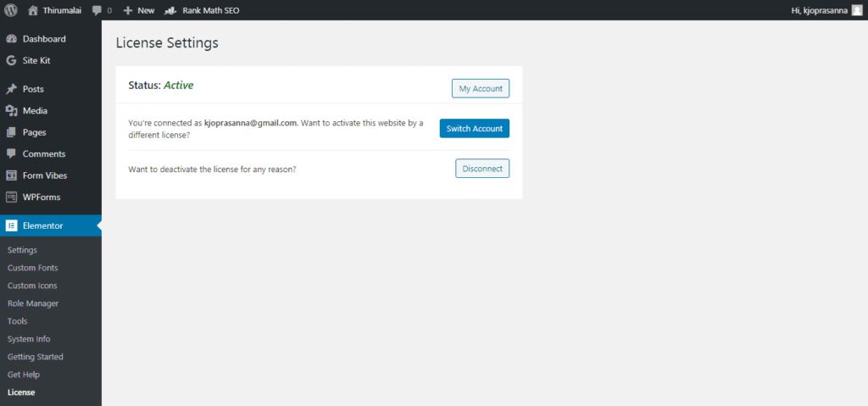The height and width of the screenshot is (406, 868).
Task: Open Role Manager submenu
Action: click(x=33, y=303)
